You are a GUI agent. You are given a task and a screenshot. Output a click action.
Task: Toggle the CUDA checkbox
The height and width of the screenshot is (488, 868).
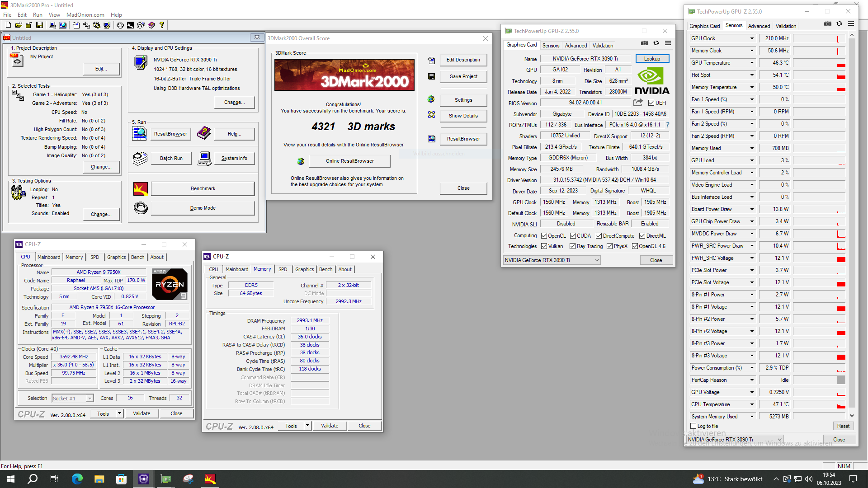[573, 236]
